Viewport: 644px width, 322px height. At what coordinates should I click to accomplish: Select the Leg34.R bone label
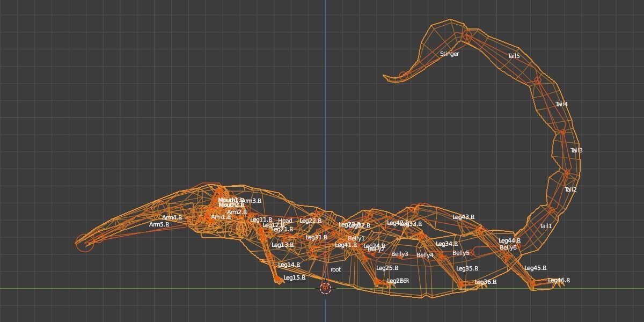(447, 244)
